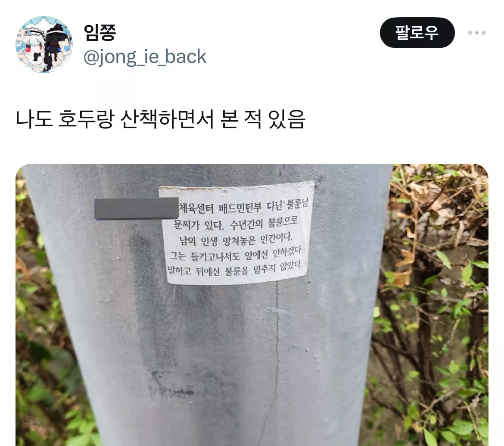Open the three-dot more options menu
Screen dimensions: 504x446
(x=477, y=32)
